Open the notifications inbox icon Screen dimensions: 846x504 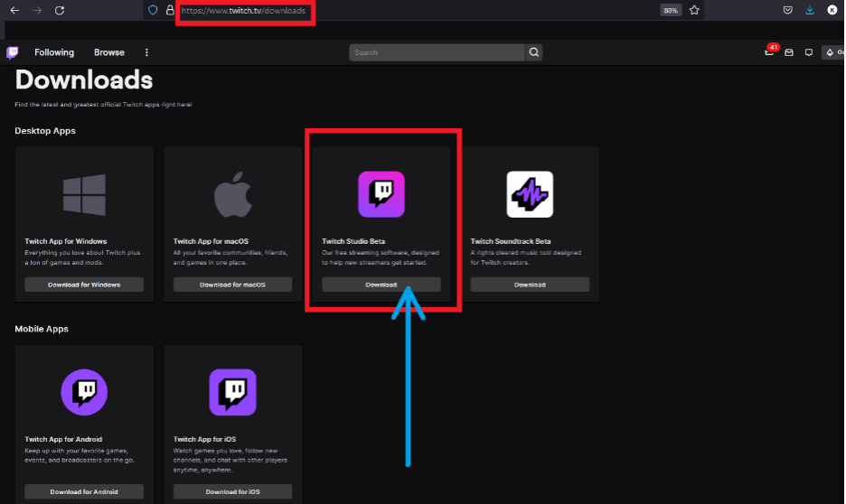[789, 52]
